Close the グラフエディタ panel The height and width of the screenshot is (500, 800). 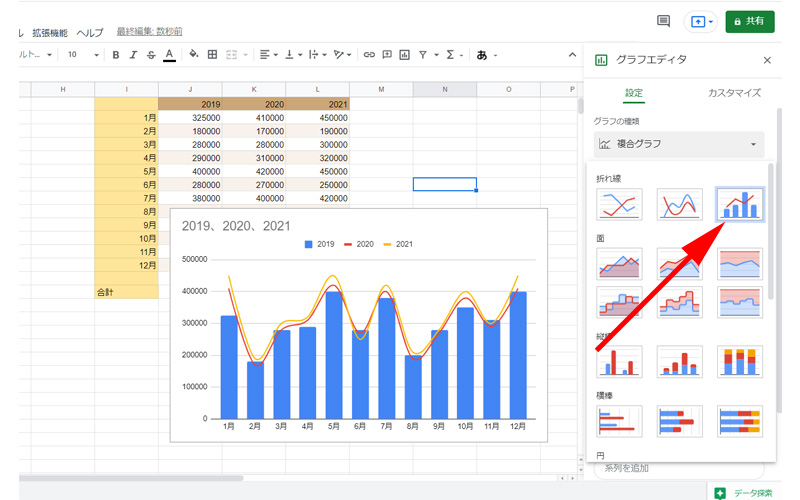point(767,60)
